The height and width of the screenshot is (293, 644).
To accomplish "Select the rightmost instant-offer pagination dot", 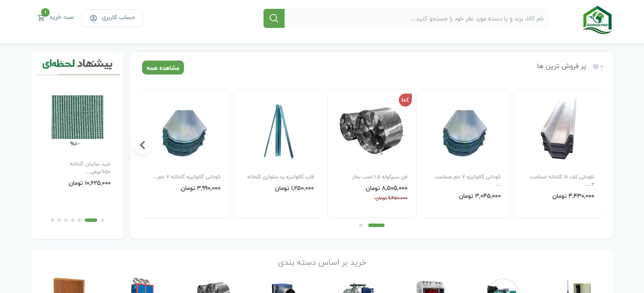I will [102, 220].
